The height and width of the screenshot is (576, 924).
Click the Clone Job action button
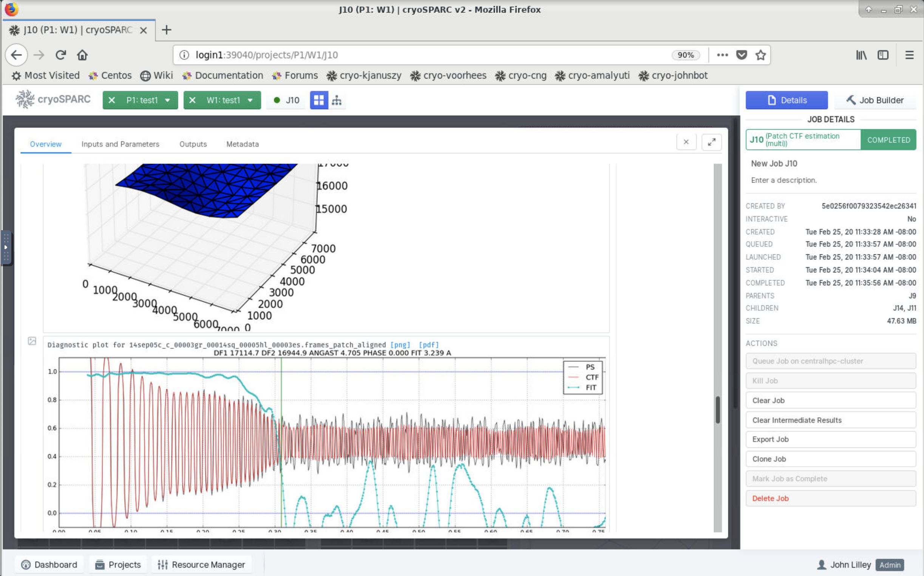coord(830,459)
